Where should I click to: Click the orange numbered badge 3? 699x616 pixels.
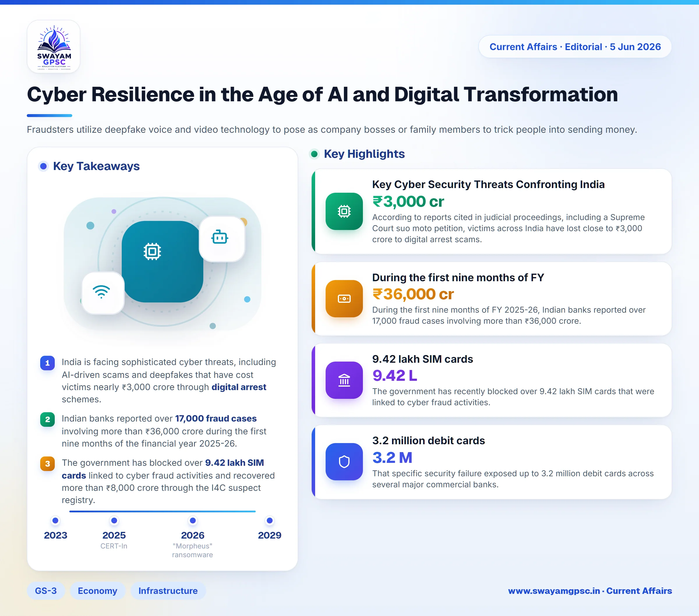(47, 463)
